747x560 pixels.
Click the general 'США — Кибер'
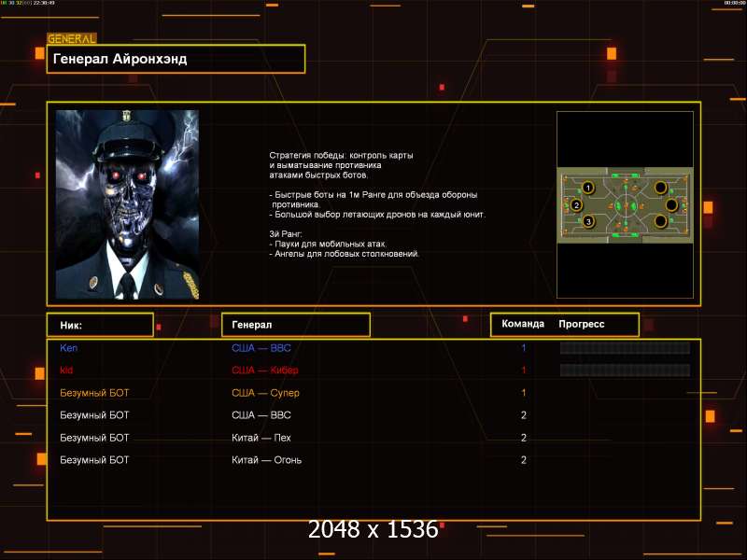(265, 370)
